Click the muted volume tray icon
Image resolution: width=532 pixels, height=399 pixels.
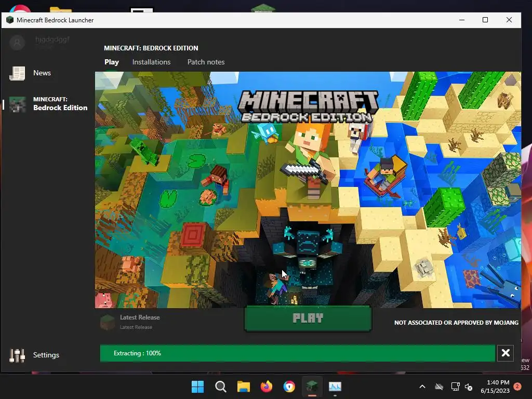[x=469, y=387]
